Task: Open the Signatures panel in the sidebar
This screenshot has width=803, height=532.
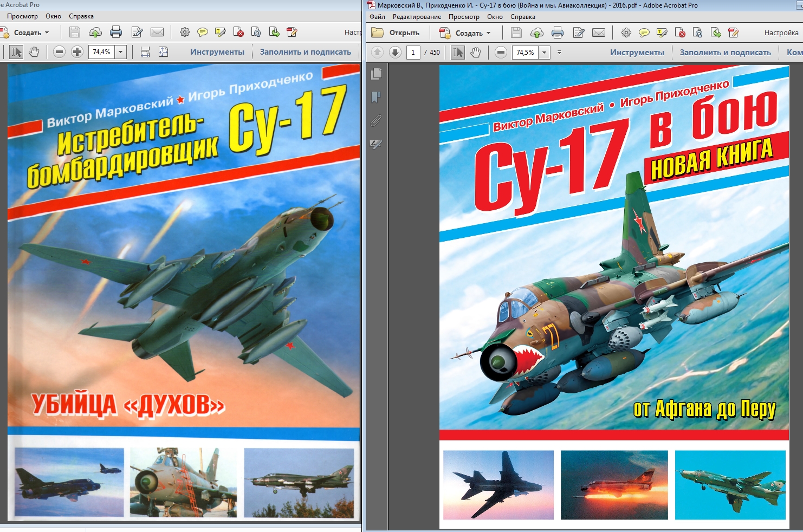Action: (x=376, y=144)
